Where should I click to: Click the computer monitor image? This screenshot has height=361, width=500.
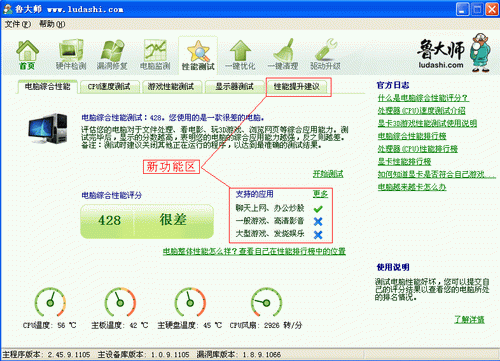(48, 128)
